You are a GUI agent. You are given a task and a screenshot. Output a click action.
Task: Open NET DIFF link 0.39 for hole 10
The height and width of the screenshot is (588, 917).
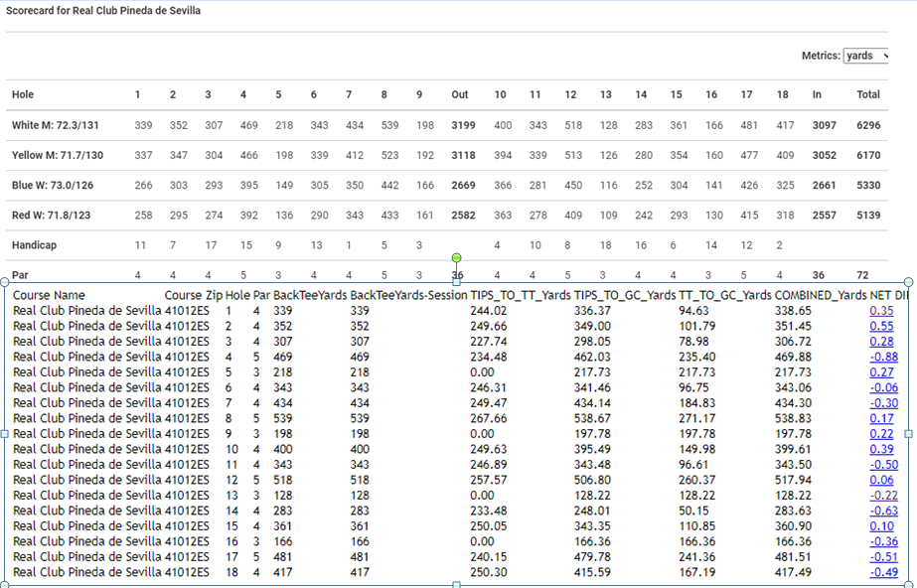click(x=881, y=450)
